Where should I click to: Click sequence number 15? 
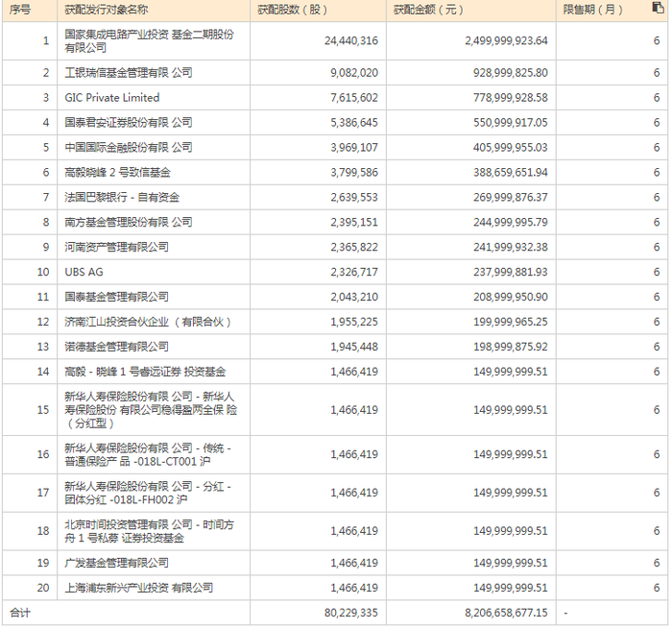[x=43, y=410]
